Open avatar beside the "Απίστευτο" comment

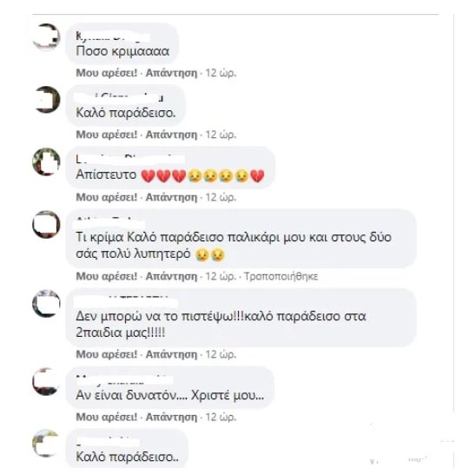click(46, 161)
